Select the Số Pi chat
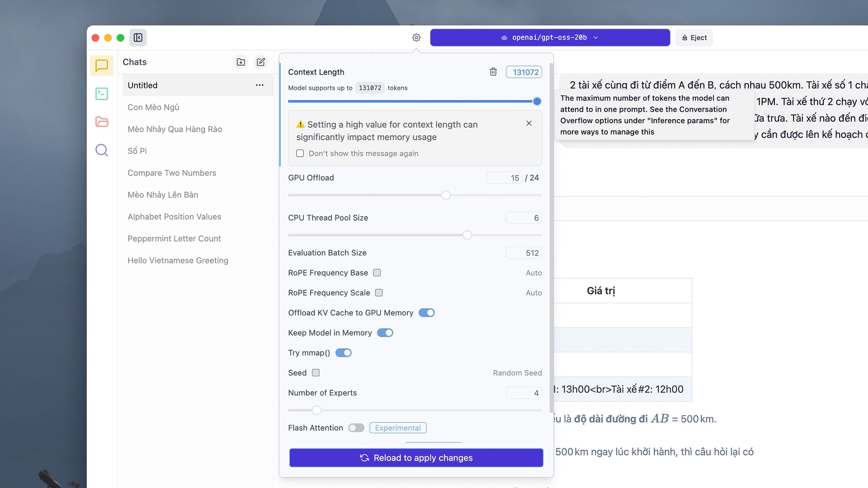 click(137, 151)
